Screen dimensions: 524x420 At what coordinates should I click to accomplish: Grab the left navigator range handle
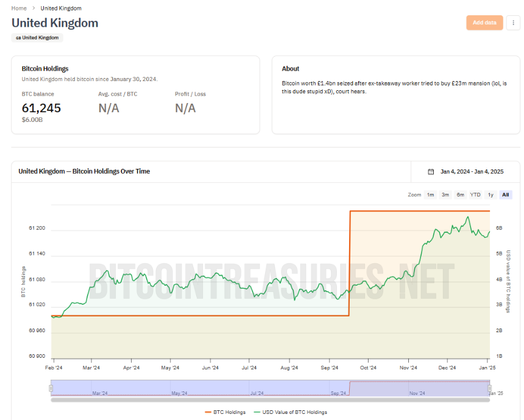51,388
